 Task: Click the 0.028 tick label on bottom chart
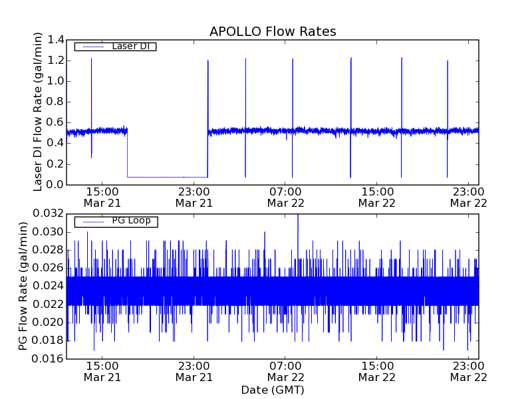pyautogui.click(x=48, y=250)
